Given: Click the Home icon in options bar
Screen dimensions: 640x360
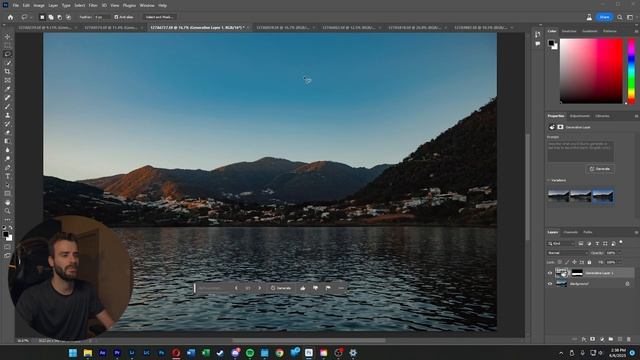Looking at the screenshot, I should (10, 17).
